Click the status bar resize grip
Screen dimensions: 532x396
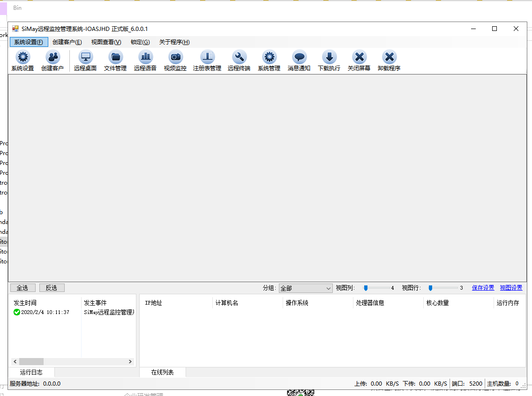pyautogui.click(x=524, y=386)
